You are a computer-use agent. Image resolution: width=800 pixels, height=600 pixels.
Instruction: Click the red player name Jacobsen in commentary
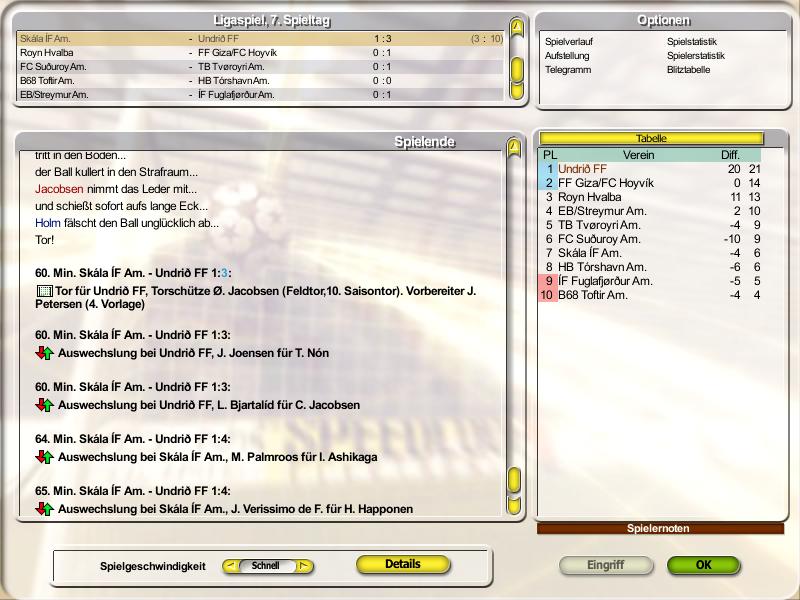(x=59, y=189)
